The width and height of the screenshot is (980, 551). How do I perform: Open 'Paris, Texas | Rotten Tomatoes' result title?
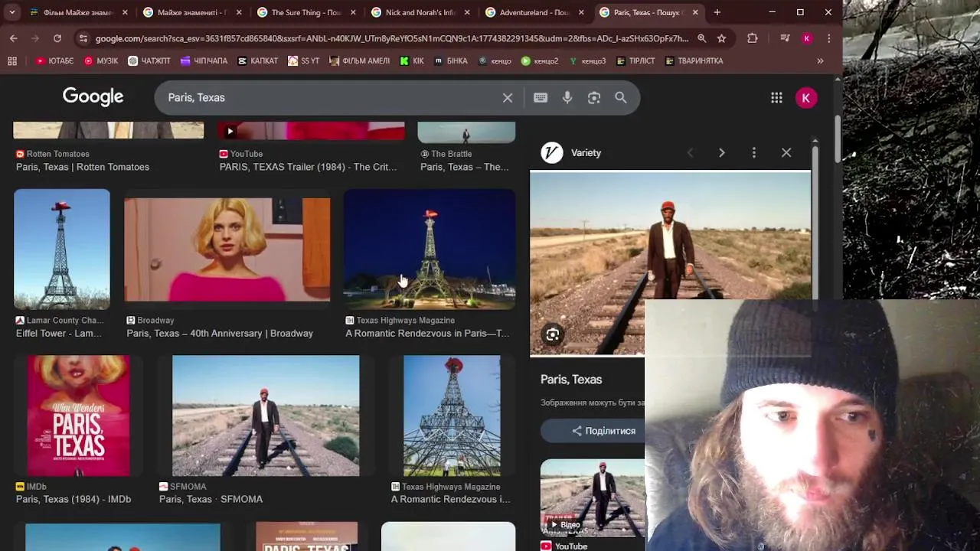[x=83, y=167]
